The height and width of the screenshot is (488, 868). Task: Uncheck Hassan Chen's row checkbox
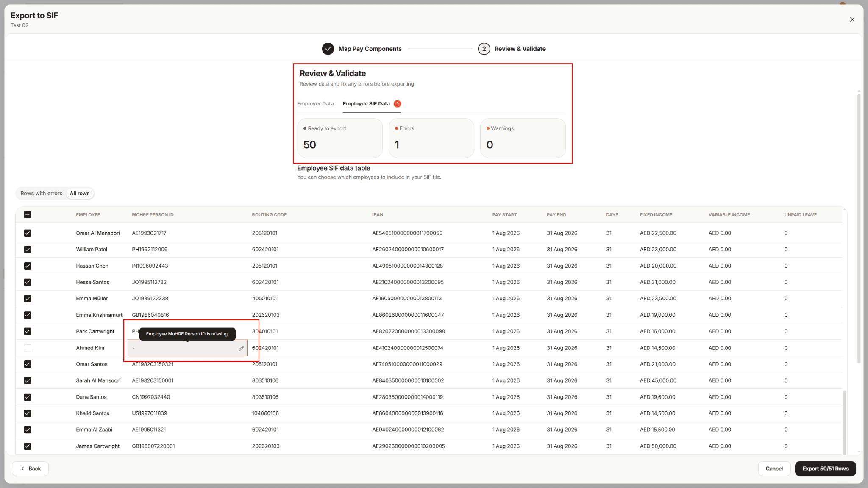pyautogui.click(x=28, y=266)
